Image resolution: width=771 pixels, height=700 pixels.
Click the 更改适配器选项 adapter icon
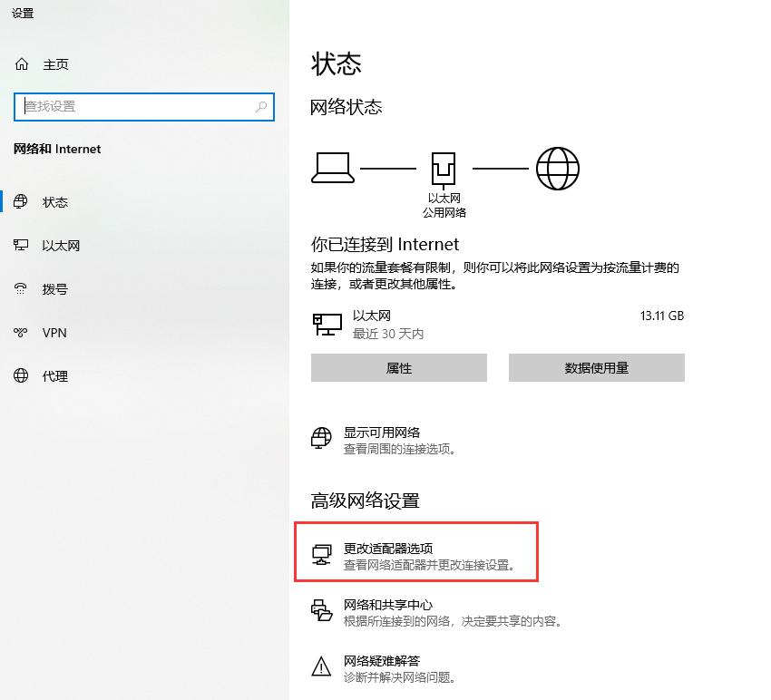coord(322,555)
